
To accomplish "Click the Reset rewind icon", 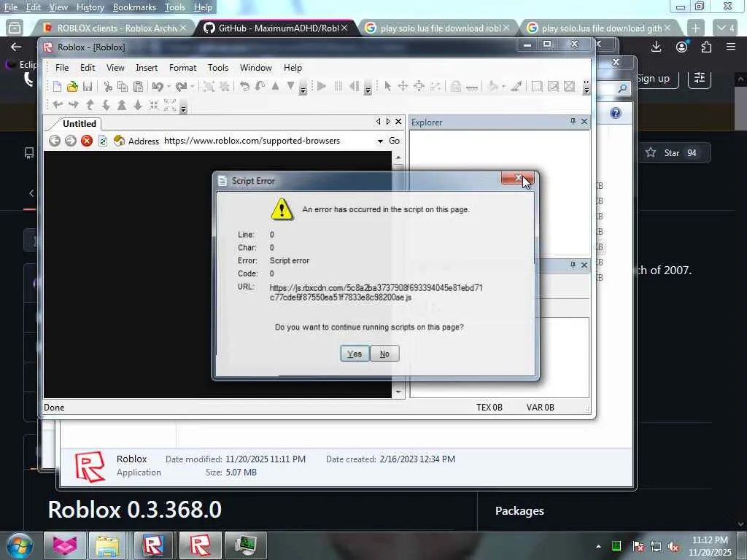I will [x=354, y=86].
